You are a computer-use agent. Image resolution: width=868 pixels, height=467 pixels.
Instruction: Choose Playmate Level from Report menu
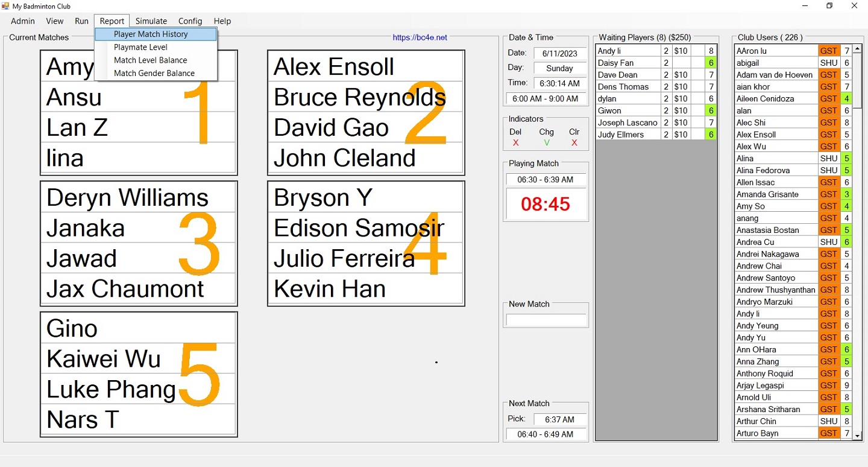click(140, 47)
